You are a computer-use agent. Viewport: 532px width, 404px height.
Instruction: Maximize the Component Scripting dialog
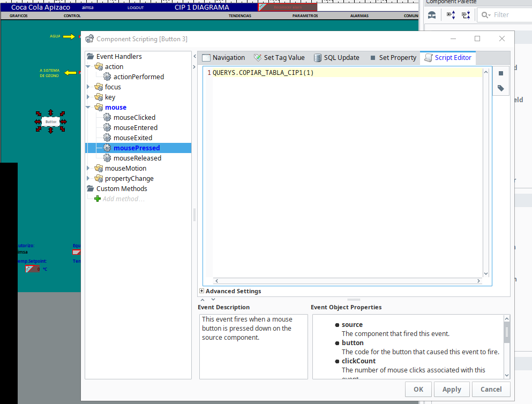[x=477, y=39]
